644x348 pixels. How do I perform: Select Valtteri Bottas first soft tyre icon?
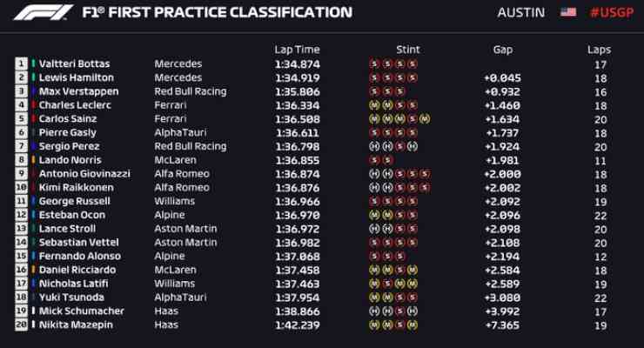coord(373,64)
